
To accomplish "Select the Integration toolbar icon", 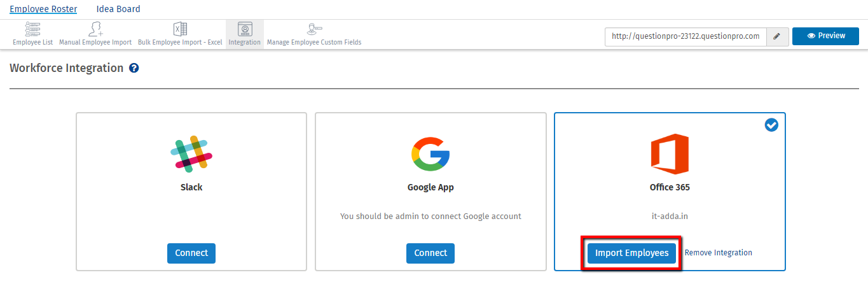I will coord(245,34).
